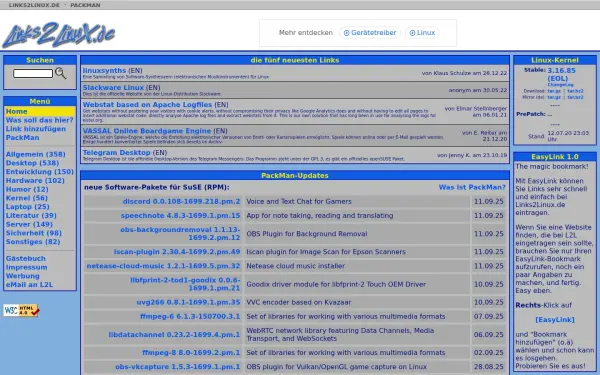Open 'Was soll das hier?' menu item

(39, 120)
